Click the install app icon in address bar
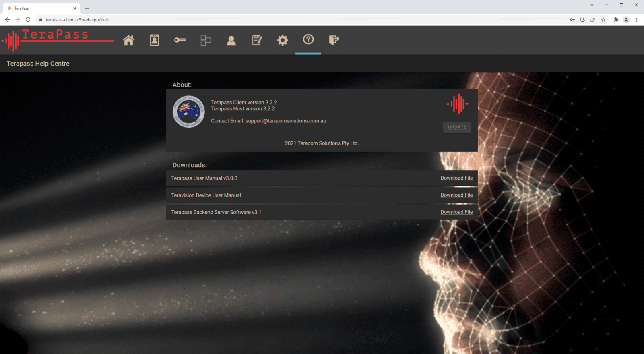Image resolution: width=644 pixels, height=354 pixels. [582, 19]
